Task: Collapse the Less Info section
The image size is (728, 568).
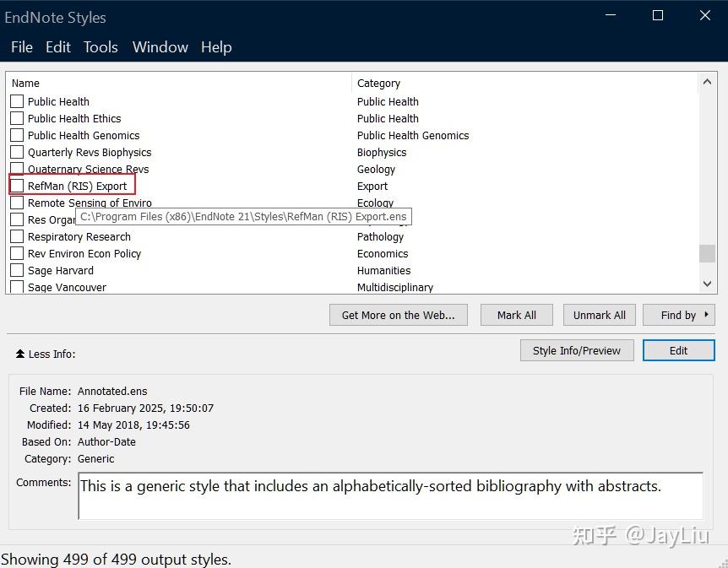Action: [x=46, y=354]
